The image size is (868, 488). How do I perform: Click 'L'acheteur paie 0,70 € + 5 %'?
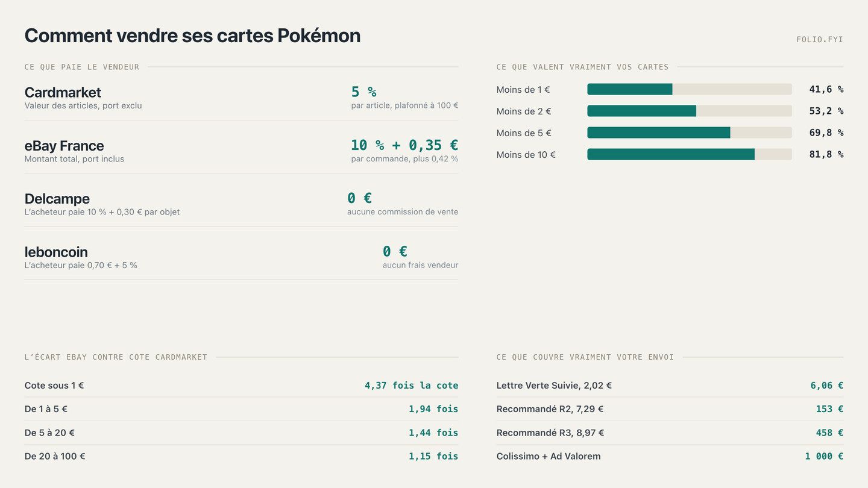tap(81, 265)
